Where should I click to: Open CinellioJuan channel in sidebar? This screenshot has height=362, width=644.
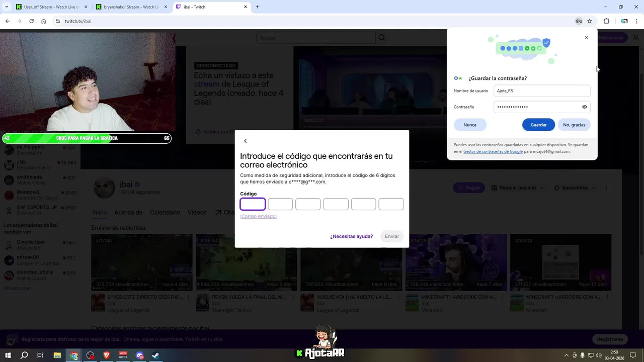(40, 245)
